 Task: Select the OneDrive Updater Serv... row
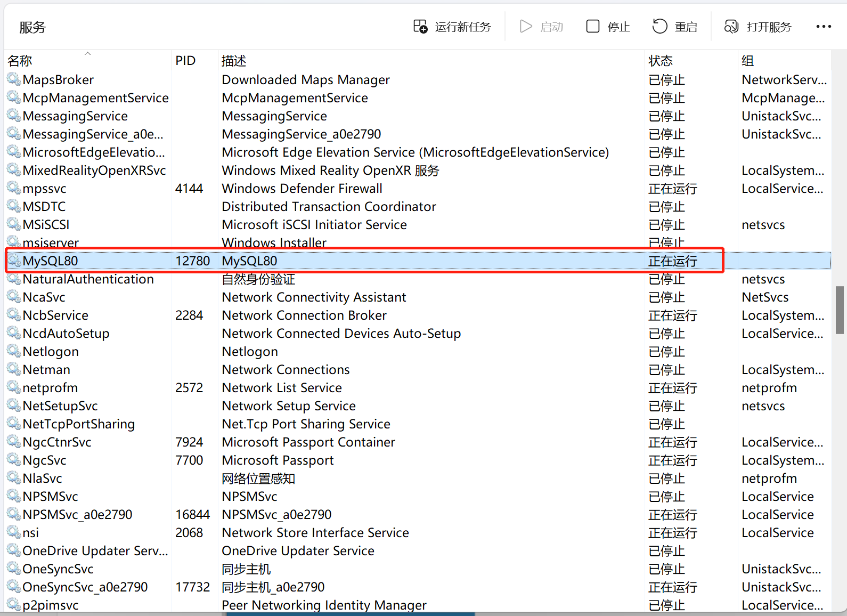click(418, 550)
